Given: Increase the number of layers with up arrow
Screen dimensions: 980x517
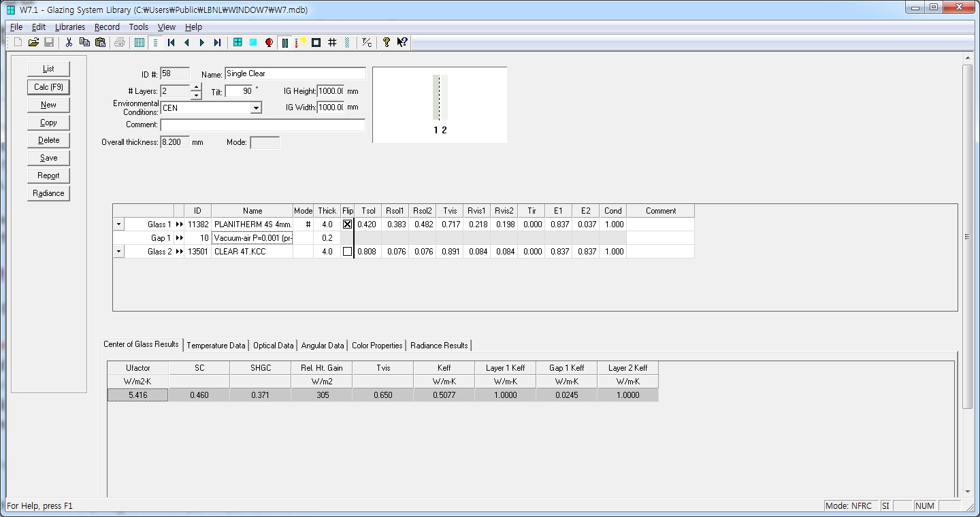Looking at the screenshot, I should tap(196, 87).
